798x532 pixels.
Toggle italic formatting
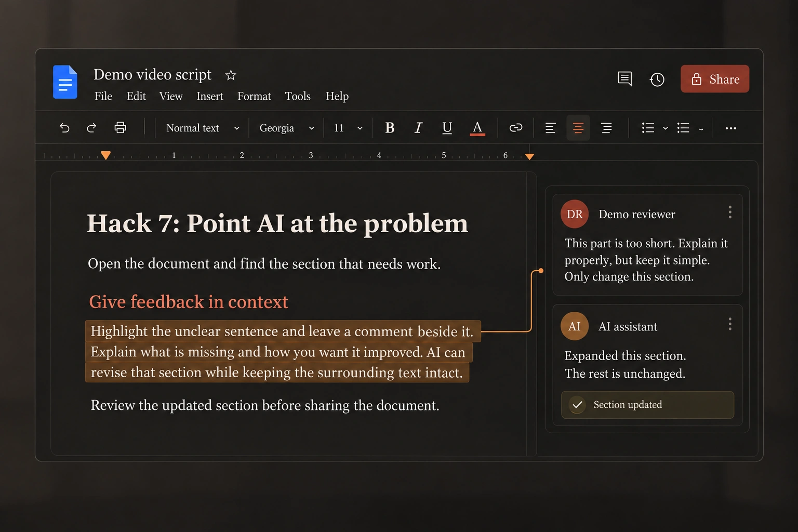click(418, 128)
